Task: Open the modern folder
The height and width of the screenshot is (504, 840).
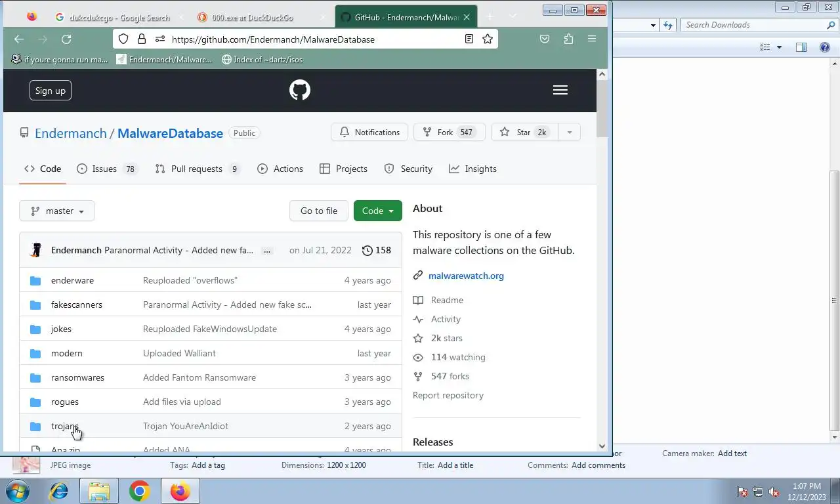Action: pyautogui.click(x=67, y=353)
